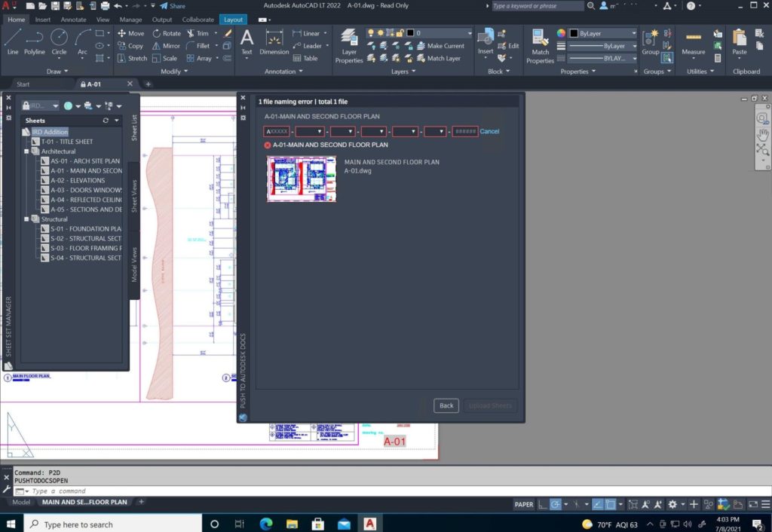Image resolution: width=772 pixels, height=532 pixels.
Task: Toggle polar tracking in status bar
Action: click(556, 504)
